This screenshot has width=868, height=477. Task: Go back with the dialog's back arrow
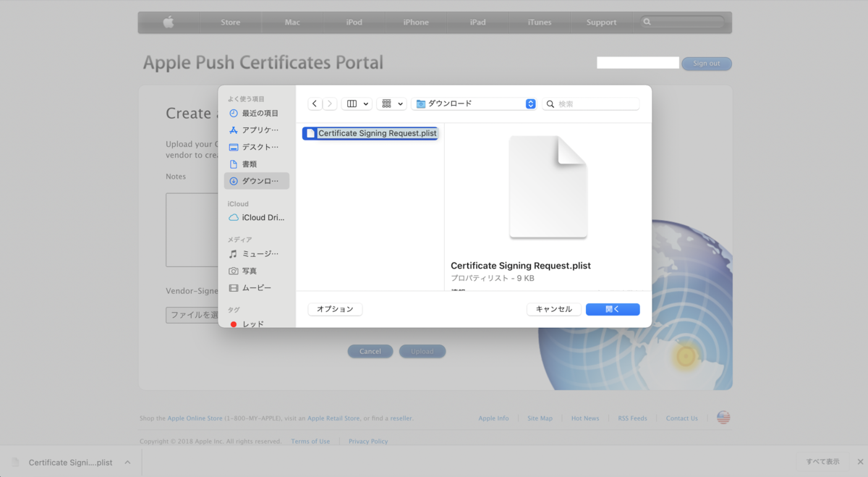pyautogui.click(x=315, y=104)
